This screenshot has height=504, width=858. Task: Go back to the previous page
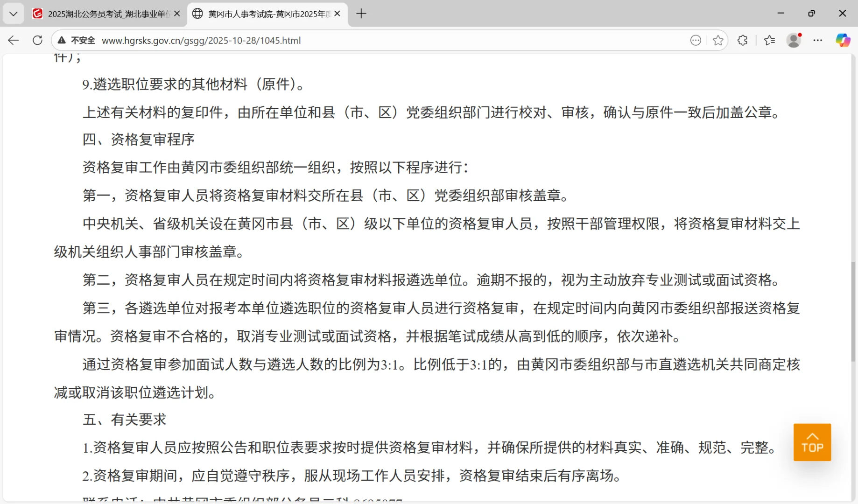pyautogui.click(x=14, y=41)
